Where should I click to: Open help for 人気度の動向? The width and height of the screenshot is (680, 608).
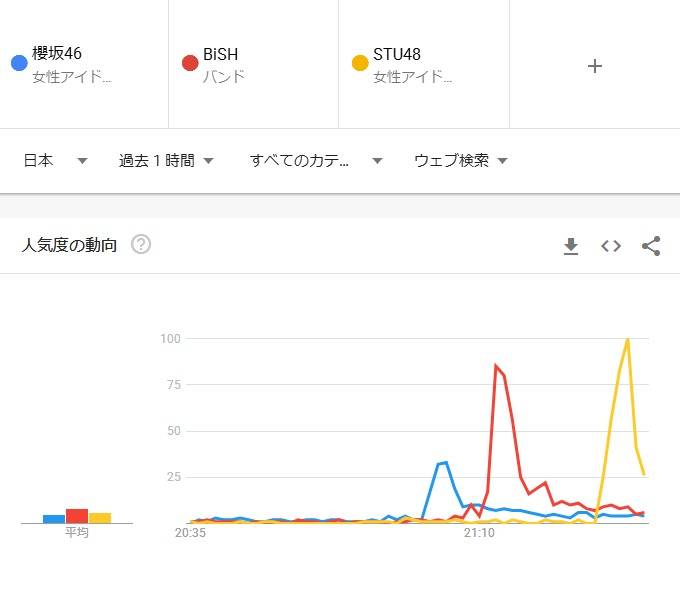pos(141,245)
